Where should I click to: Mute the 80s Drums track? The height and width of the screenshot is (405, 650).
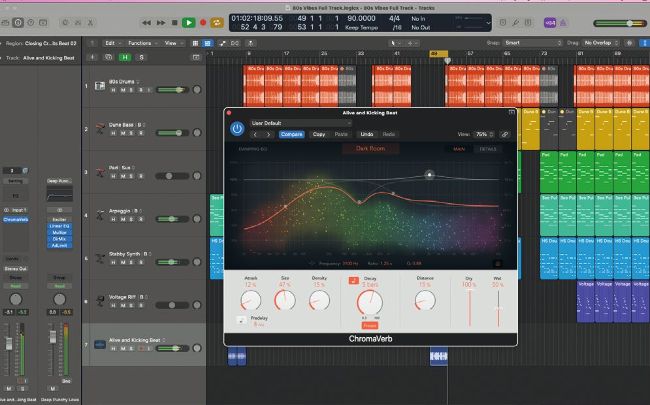[x=123, y=90]
